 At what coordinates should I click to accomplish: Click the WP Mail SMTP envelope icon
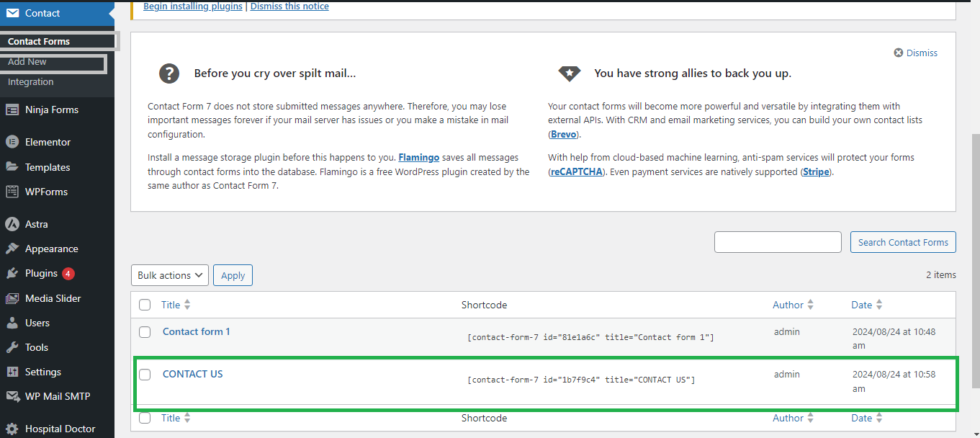(x=12, y=396)
